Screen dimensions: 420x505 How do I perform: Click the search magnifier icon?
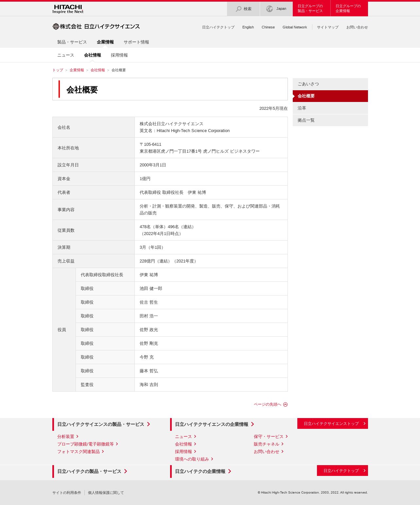pos(239,9)
